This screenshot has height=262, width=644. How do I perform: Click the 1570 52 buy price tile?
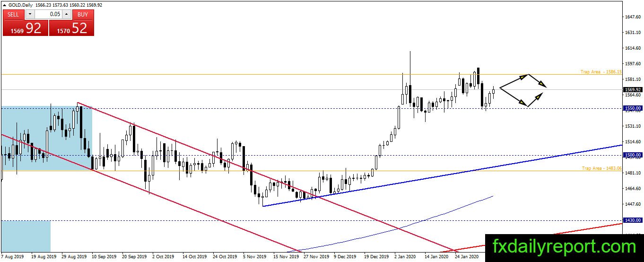(x=71, y=28)
